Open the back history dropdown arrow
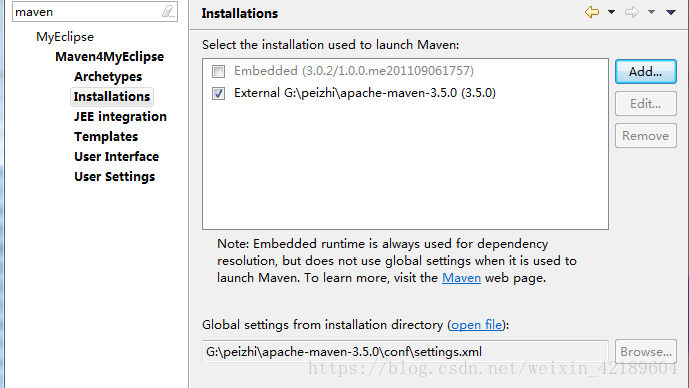Viewport: 689px width, 388px height. pyautogui.click(x=611, y=12)
